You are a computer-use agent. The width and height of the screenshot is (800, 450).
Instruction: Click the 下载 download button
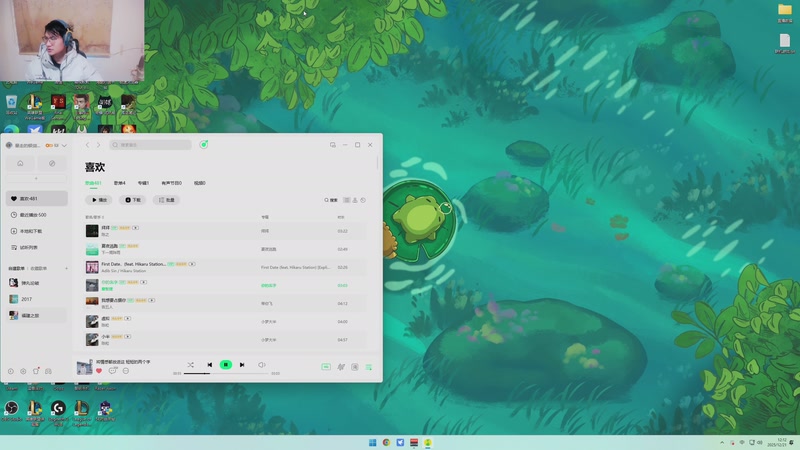tap(133, 200)
